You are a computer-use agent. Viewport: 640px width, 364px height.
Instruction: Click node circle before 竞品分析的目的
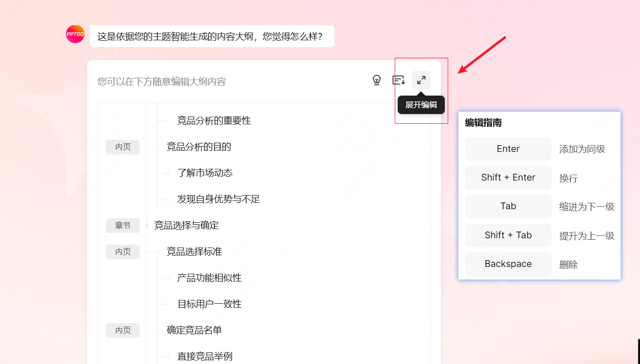tap(158, 147)
